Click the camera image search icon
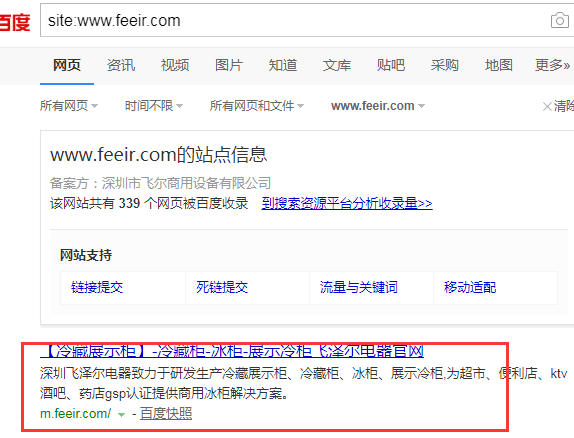574x438 pixels. pos(560,21)
